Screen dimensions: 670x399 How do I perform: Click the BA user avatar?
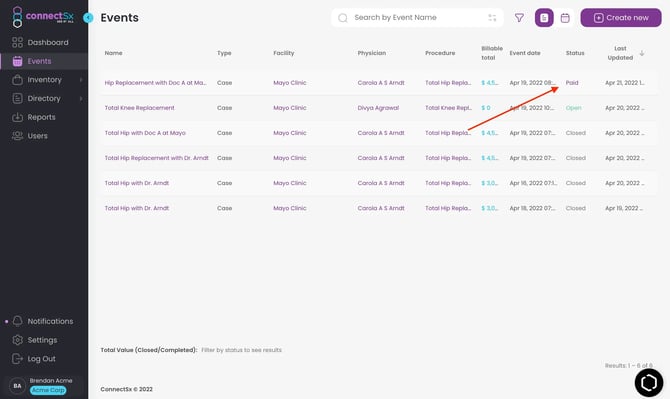(18, 386)
